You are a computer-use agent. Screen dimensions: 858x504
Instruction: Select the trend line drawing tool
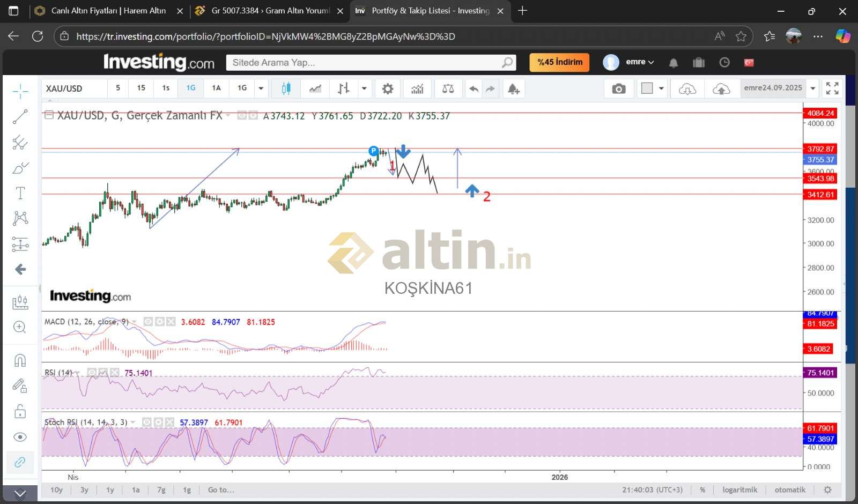coord(20,116)
